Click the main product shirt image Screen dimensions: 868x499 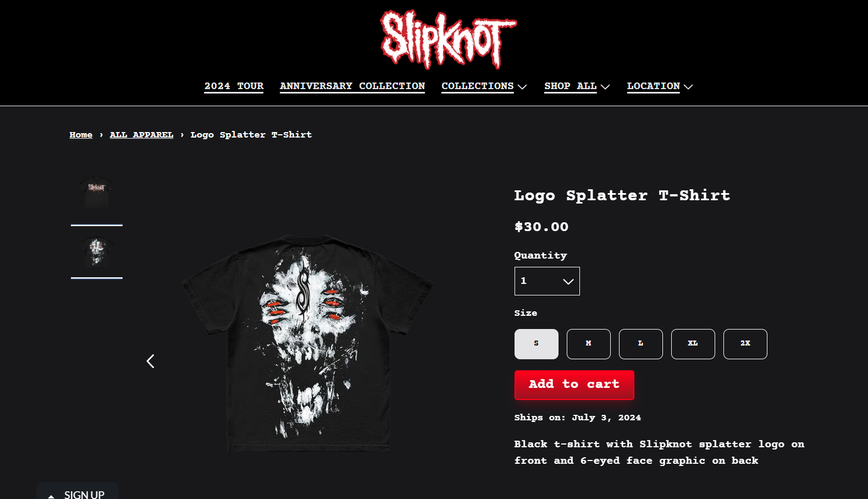308,342
